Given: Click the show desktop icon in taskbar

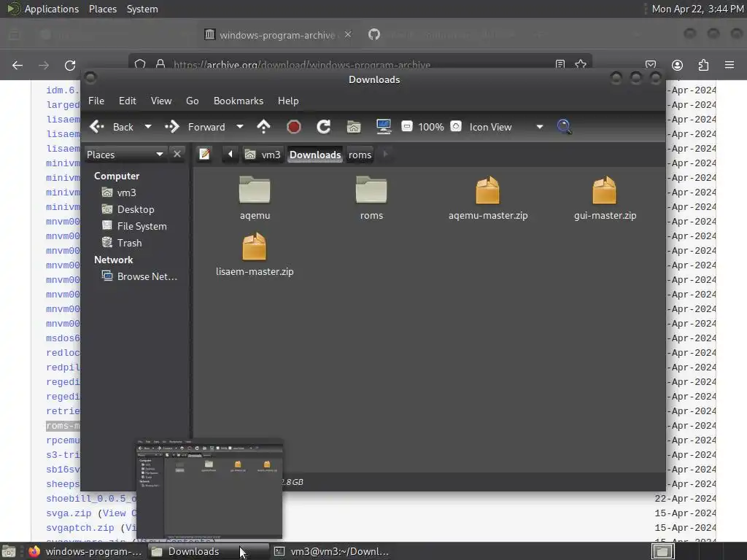Looking at the screenshot, I should click(x=9, y=552).
